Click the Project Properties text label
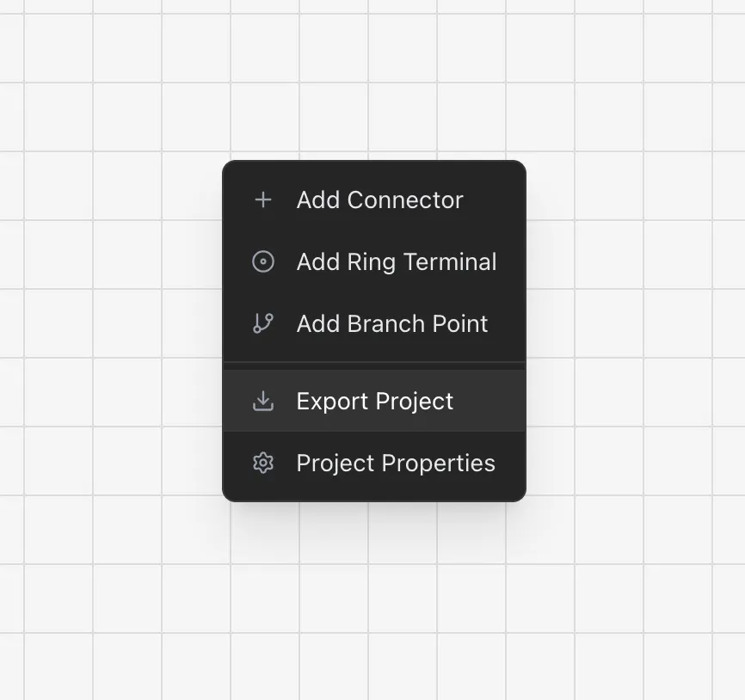Image resolution: width=745 pixels, height=700 pixels. pos(396,463)
